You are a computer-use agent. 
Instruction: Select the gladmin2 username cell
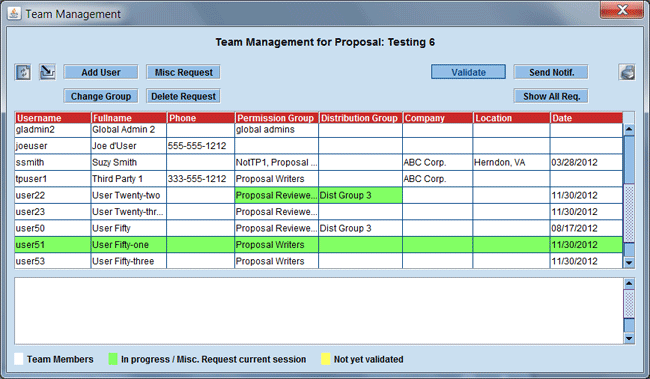(53, 130)
